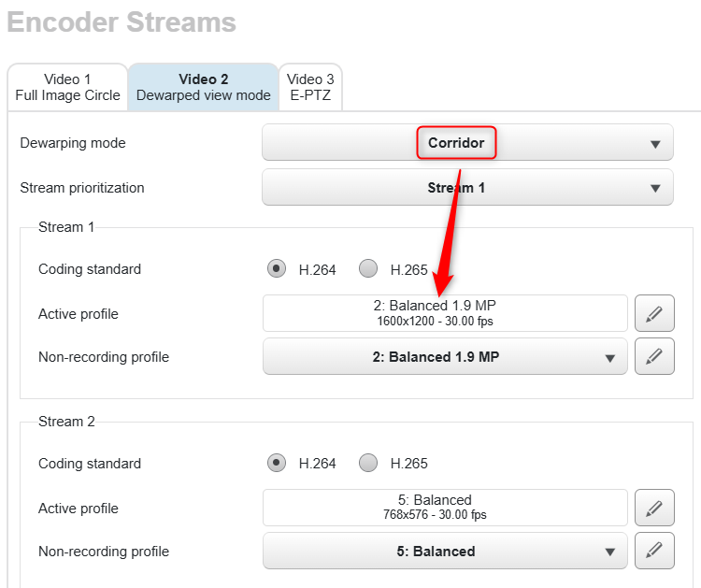Screen dimensions: 701x588
Task: Edit Stream 1 active profile pencil icon
Action: click(654, 313)
